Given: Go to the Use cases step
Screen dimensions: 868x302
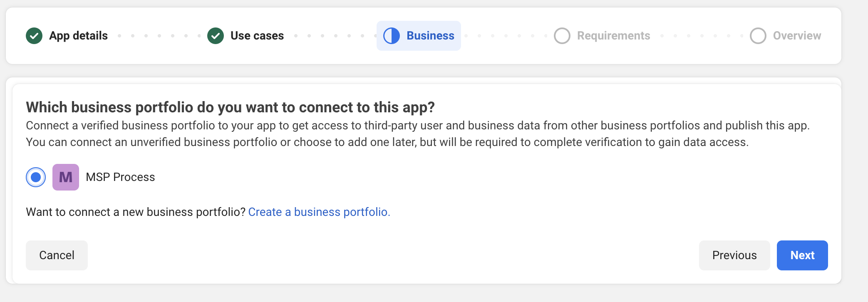Looking at the screenshot, I should [257, 36].
